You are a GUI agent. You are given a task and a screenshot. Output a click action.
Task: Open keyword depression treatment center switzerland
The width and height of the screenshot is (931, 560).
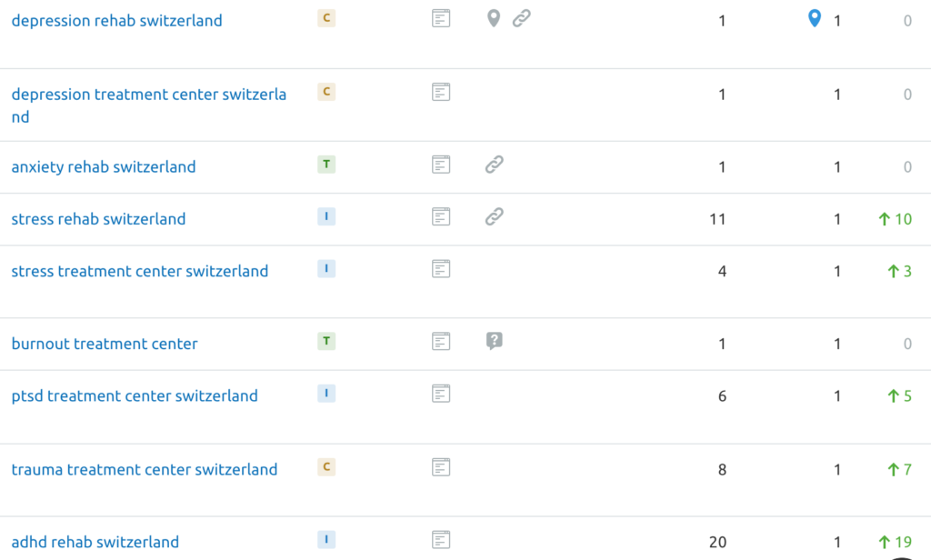(x=148, y=105)
